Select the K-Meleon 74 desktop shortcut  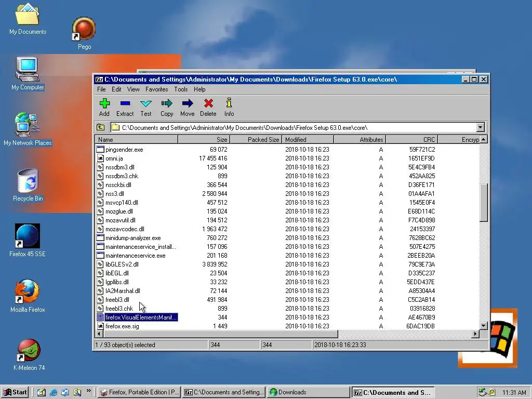point(29,354)
